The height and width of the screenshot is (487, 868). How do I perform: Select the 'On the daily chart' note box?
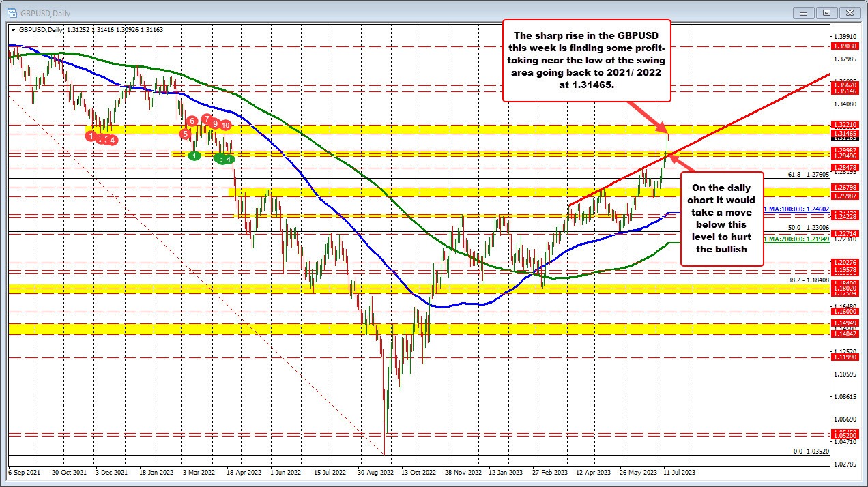click(723, 218)
